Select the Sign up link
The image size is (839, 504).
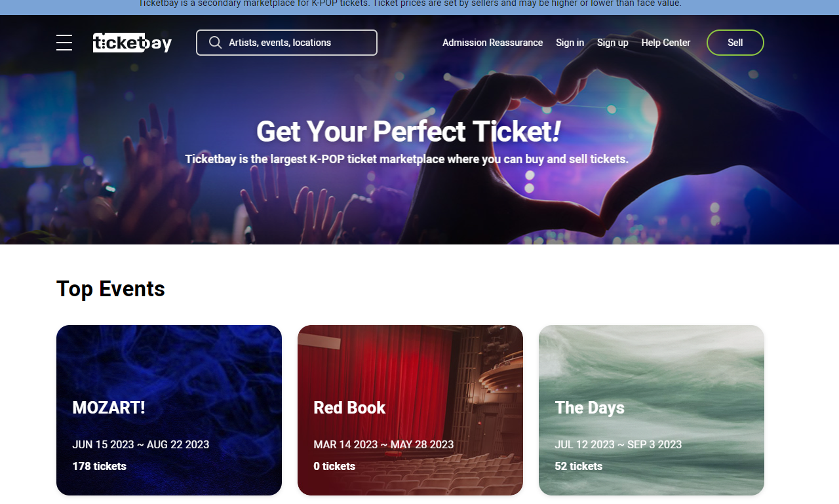612,43
